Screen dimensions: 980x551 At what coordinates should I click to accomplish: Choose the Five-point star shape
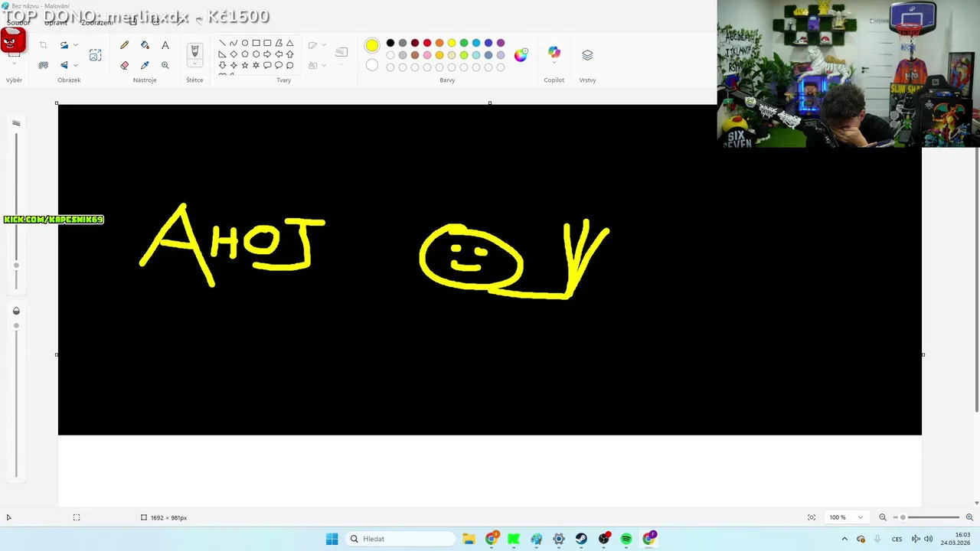[x=245, y=65]
